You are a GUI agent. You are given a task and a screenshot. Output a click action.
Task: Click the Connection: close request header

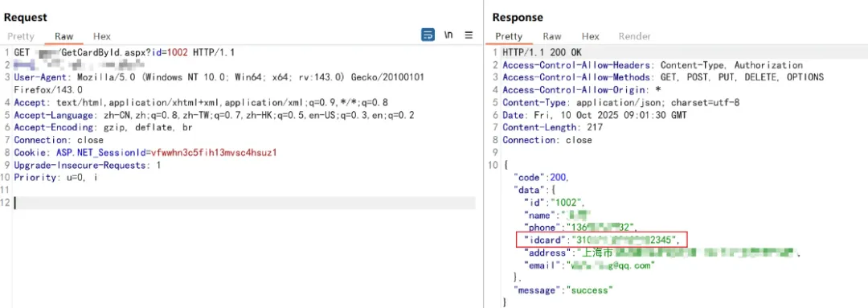[x=59, y=140]
